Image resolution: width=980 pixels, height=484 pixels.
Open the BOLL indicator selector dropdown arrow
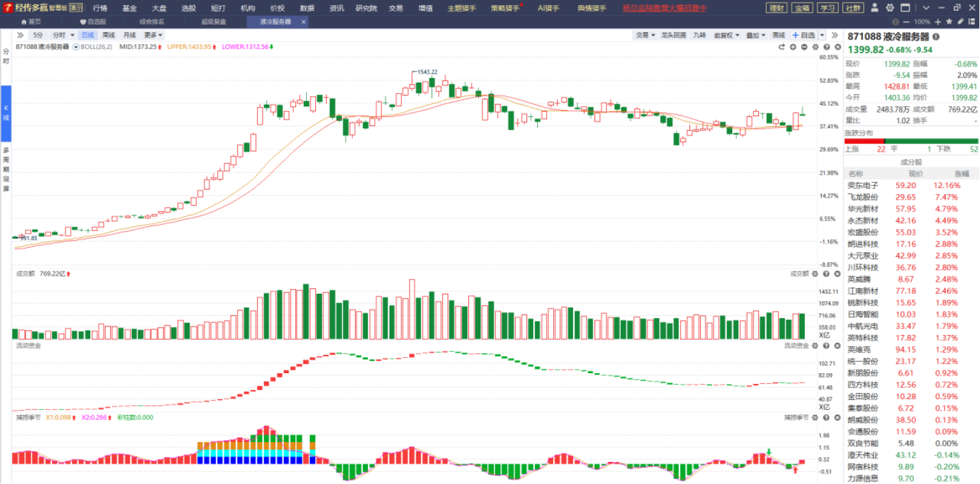point(75,47)
